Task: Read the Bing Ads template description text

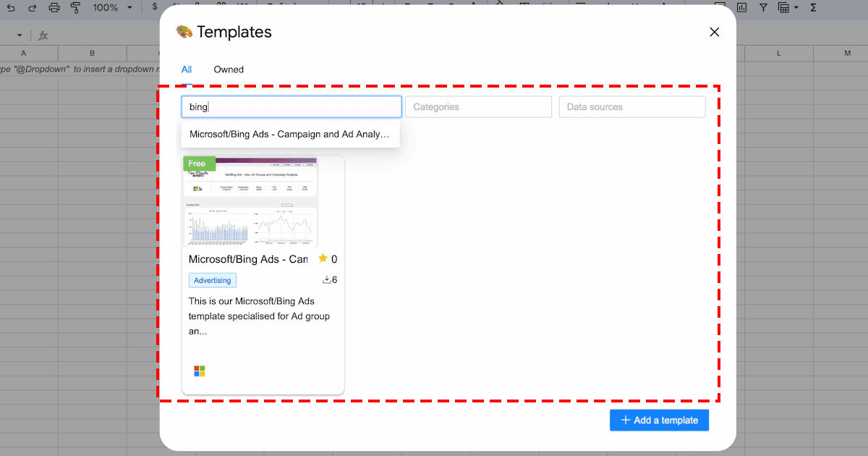Action: [x=260, y=316]
